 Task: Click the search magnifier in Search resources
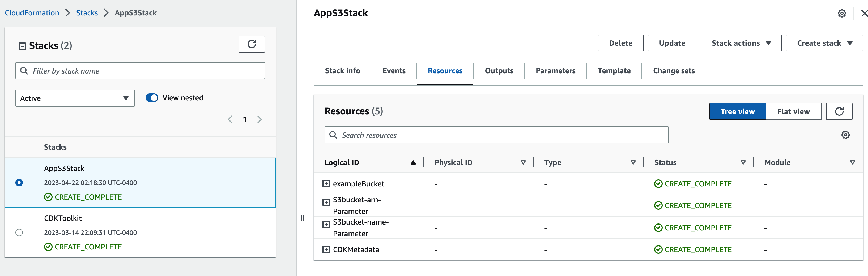pyautogui.click(x=333, y=135)
